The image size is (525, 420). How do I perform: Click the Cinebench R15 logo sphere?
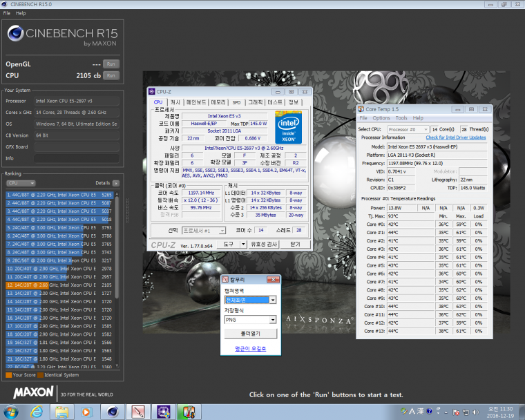[x=15, y=33]
